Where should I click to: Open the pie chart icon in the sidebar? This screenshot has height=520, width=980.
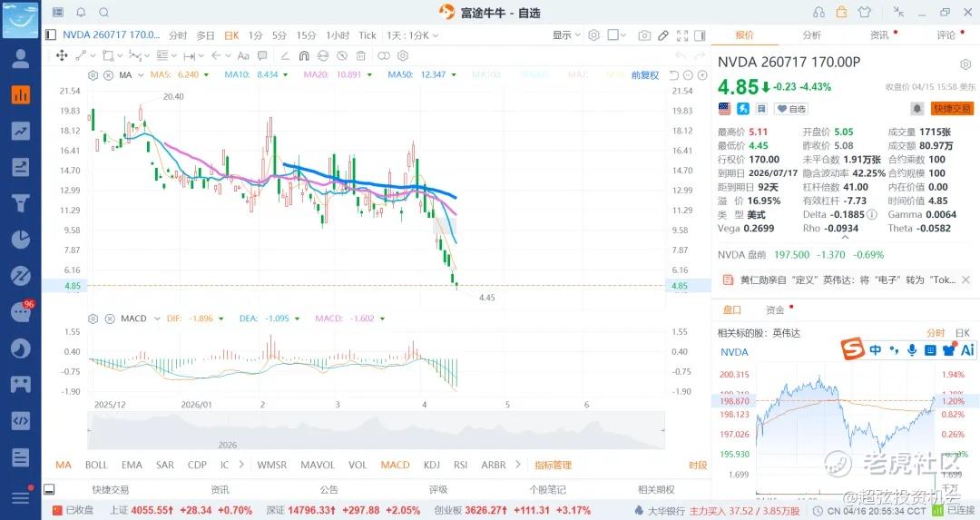(20, 239)
